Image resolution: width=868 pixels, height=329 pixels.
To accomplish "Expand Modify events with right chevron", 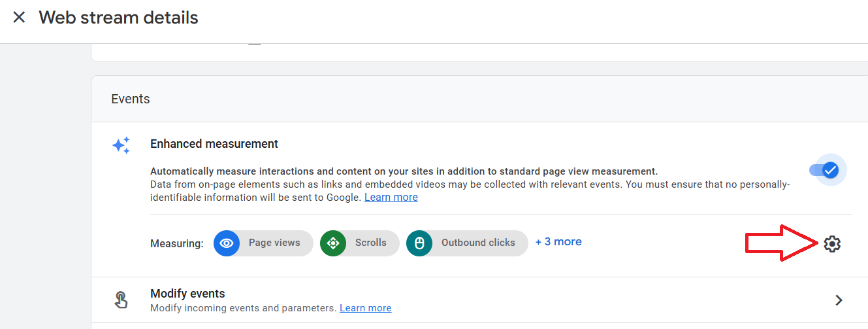I will tap(839, 300).
